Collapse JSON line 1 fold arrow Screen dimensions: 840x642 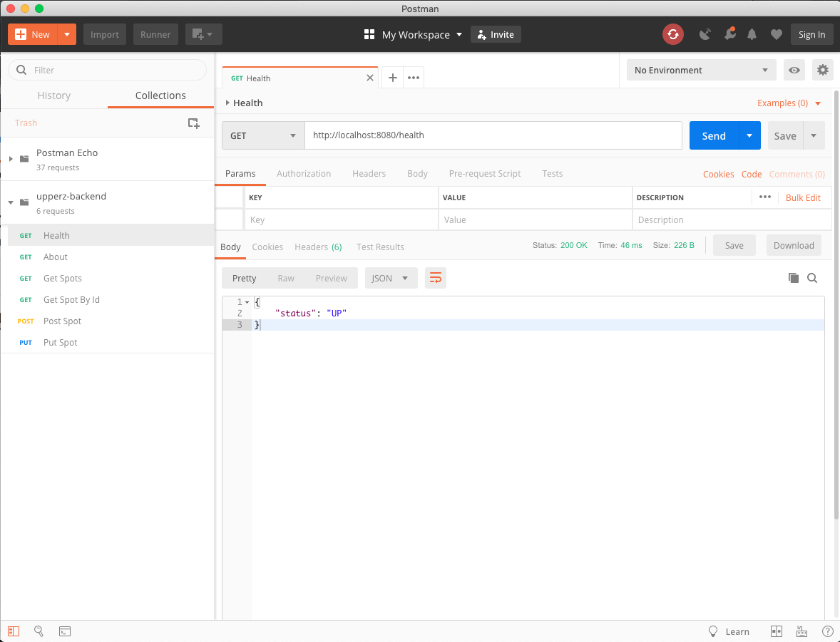(x=247, y=303)
